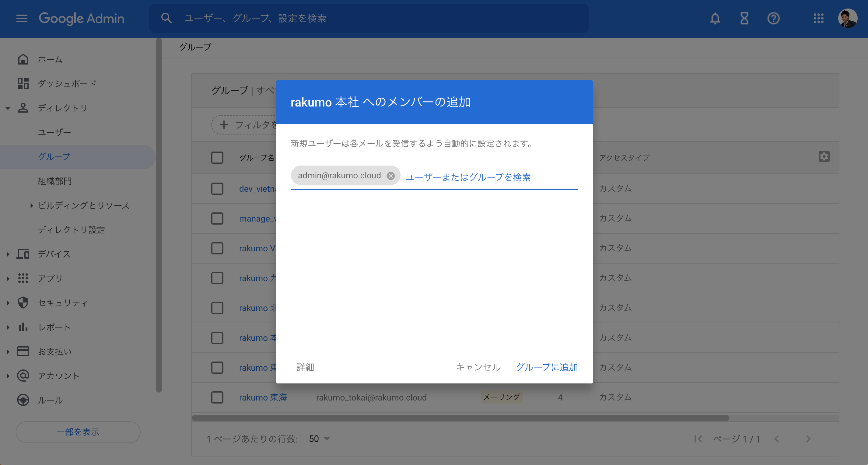Viewport: 868px width, 465px height.
Task: Click the メーリング label in 東海 row
Action: [x=501, y=397]
